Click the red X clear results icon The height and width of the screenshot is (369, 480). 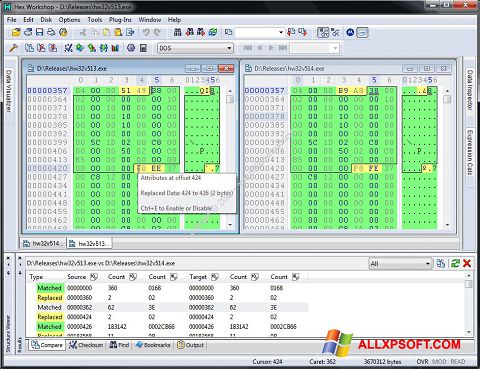tap(467, 263)
